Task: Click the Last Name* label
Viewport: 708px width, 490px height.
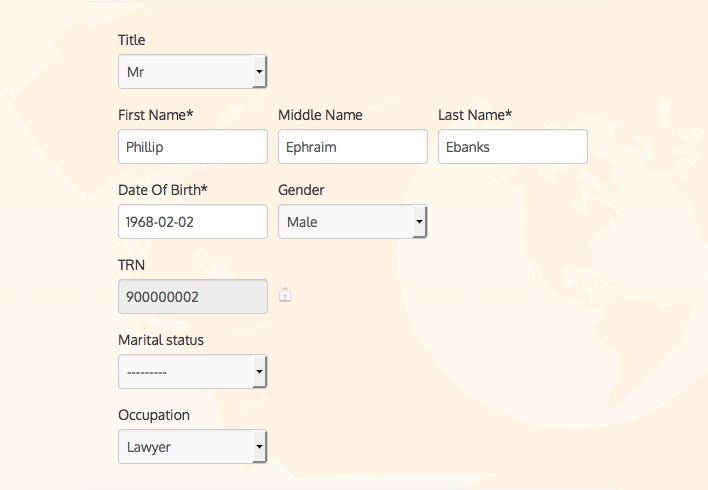Action: tap(475, 115)
